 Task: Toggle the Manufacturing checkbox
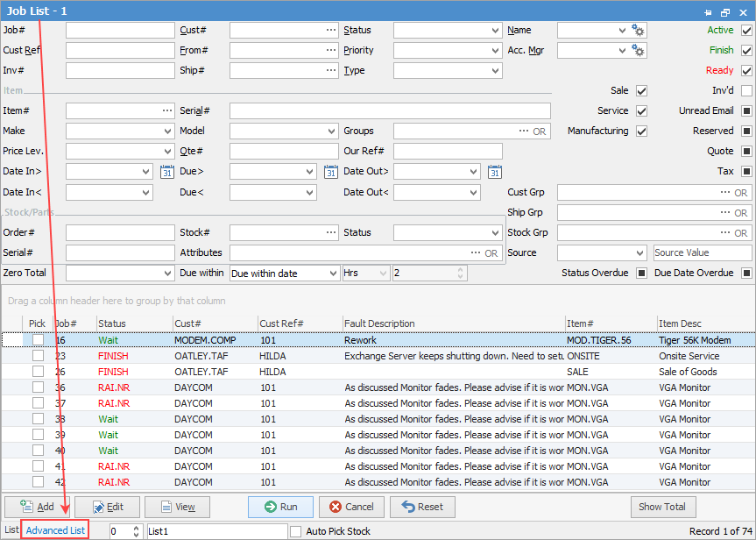coord(641,131)
